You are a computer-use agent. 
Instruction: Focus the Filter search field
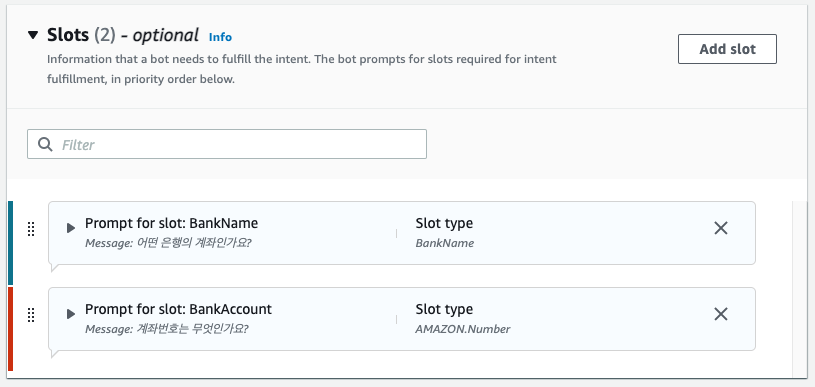point(227,144)
